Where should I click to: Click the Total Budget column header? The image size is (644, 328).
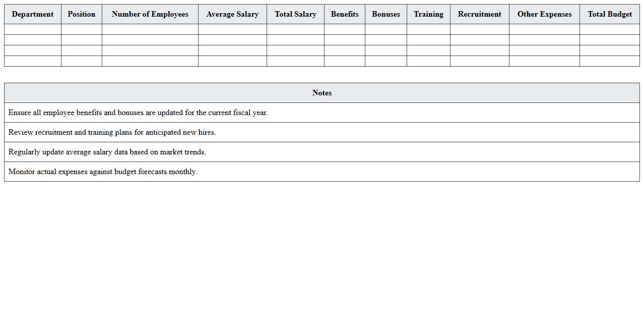(x=610, y=14)
